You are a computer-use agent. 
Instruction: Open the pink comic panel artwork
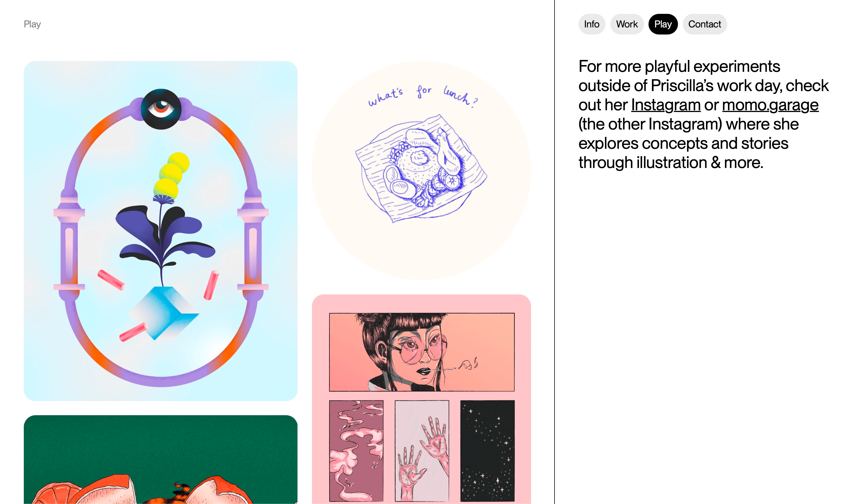[421, 399]
